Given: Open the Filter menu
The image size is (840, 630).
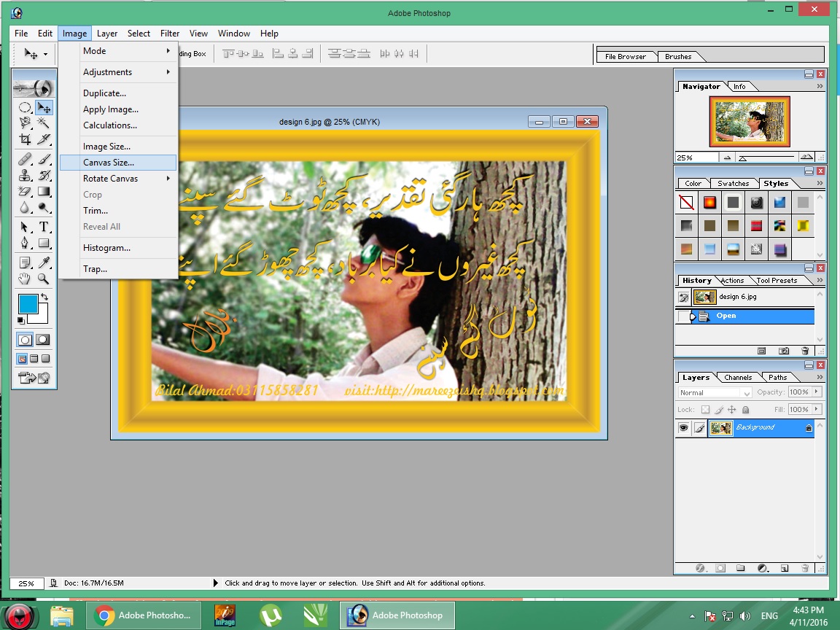Looking at the screenshot, I should tap(170, 34).
